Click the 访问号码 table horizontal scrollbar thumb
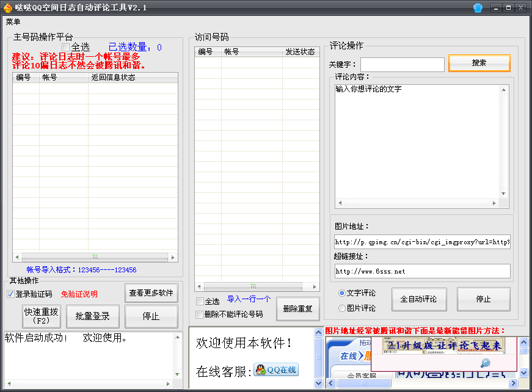Viewport: 532px width, 392px height. click(253, 286)
